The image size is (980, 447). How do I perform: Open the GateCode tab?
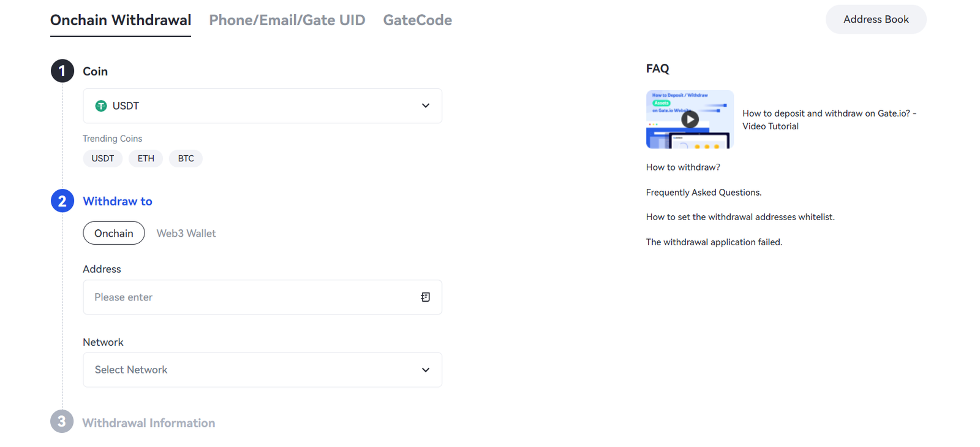[x=417, y=20]
